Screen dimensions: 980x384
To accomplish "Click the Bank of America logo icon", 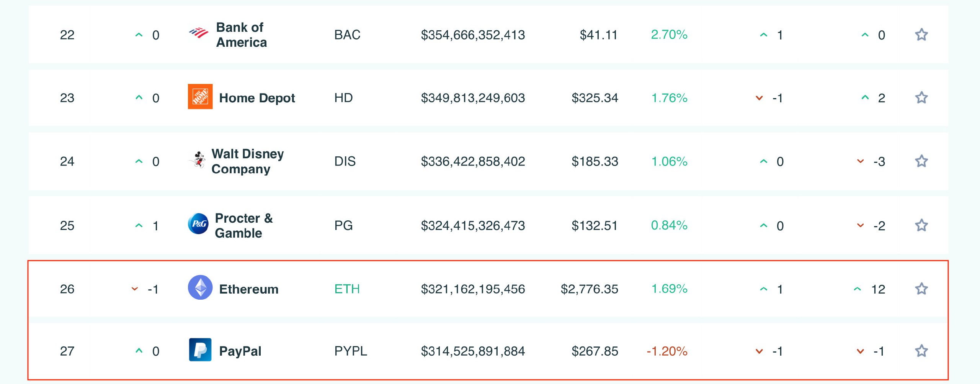I will 199,33.
